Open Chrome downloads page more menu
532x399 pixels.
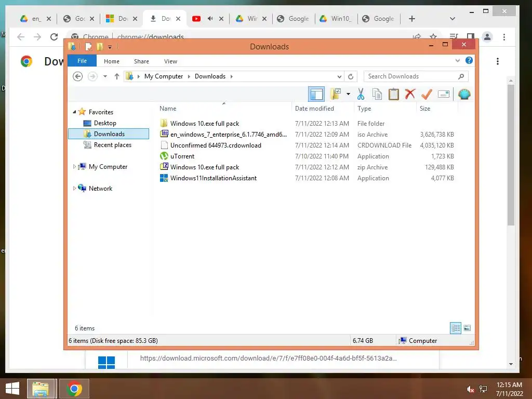[x=497, y=61]
